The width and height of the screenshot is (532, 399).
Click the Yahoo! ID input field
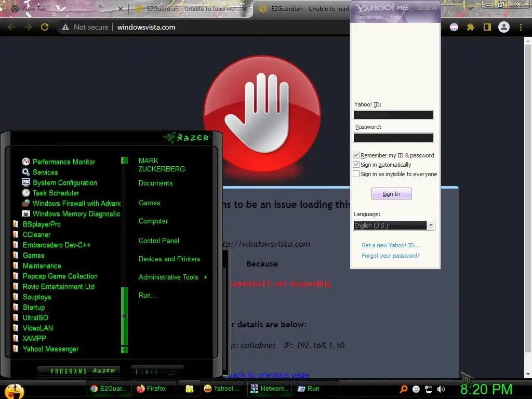pos(393,115)
